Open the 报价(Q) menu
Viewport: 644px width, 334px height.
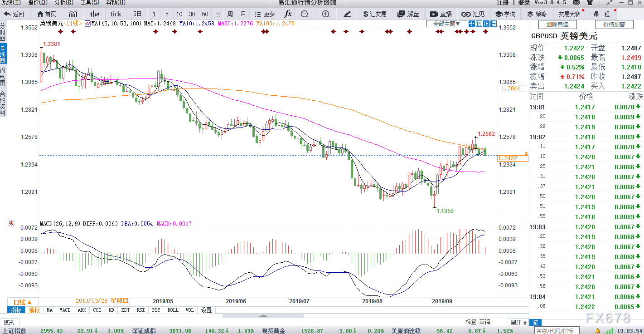point(37,3)
